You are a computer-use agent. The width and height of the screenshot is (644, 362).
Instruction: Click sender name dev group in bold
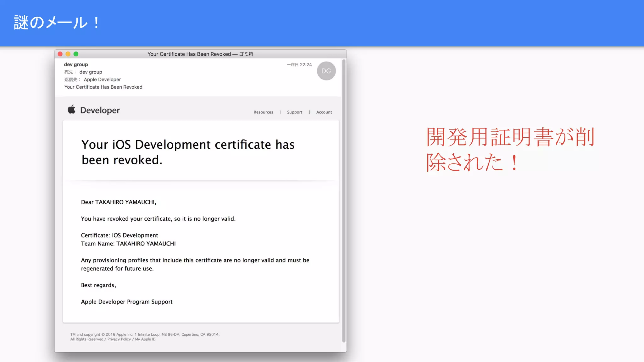[x=76, y=64]
